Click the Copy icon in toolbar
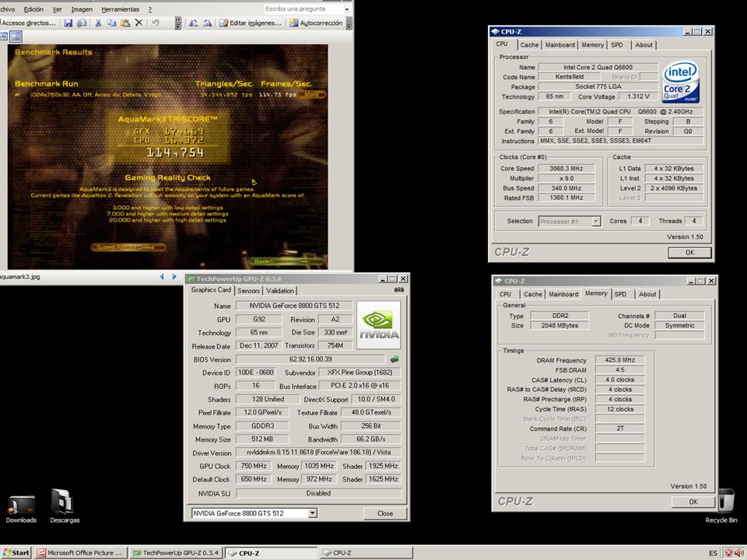 coord(111,23)
